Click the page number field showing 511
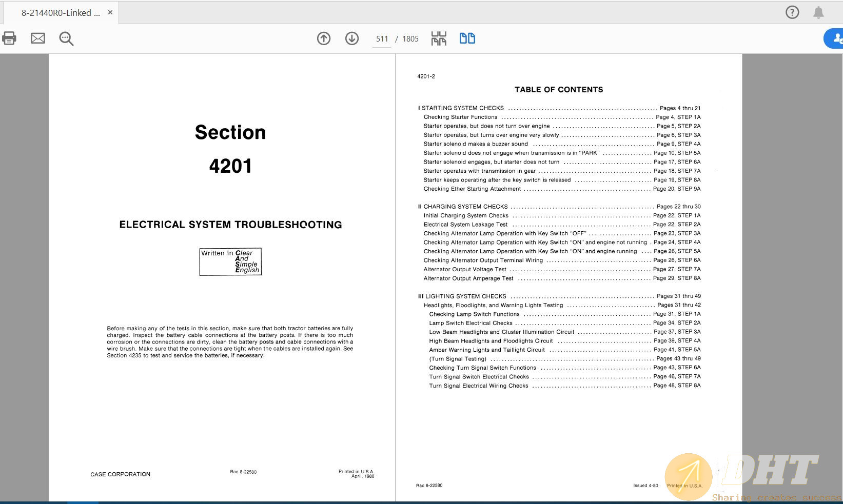 point(382,39)
